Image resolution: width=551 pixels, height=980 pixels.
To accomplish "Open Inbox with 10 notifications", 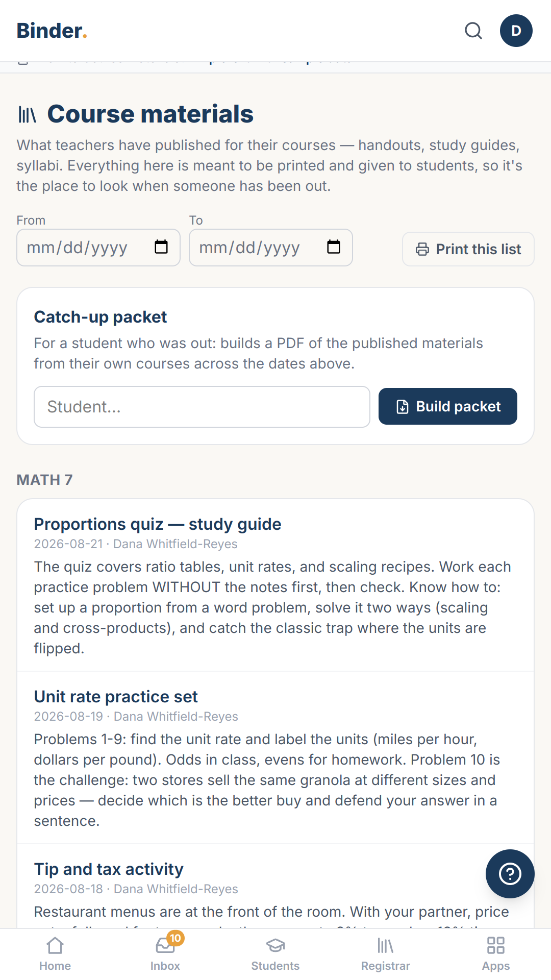I will pos(165,954).
